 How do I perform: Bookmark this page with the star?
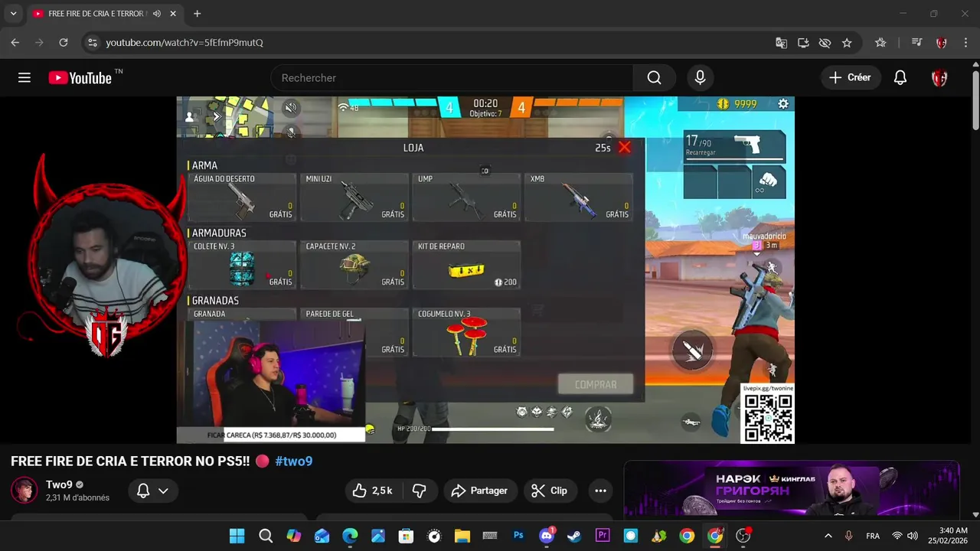tap(847, 43)
